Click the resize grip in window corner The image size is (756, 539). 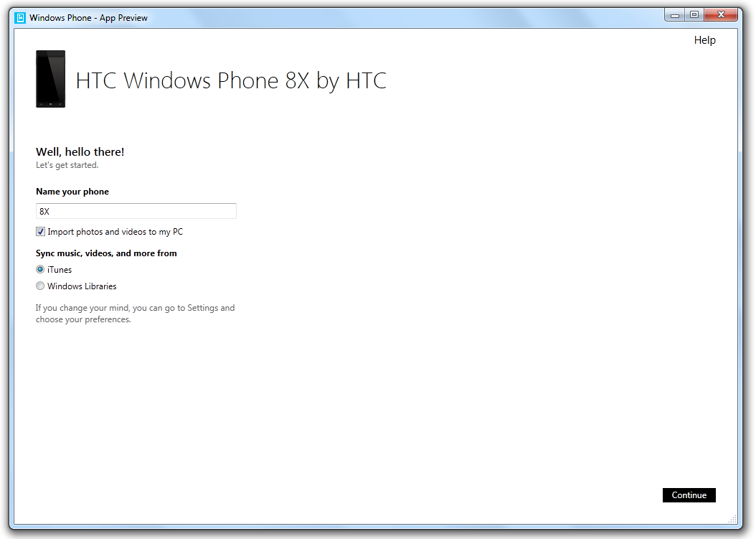click(732, 519)
